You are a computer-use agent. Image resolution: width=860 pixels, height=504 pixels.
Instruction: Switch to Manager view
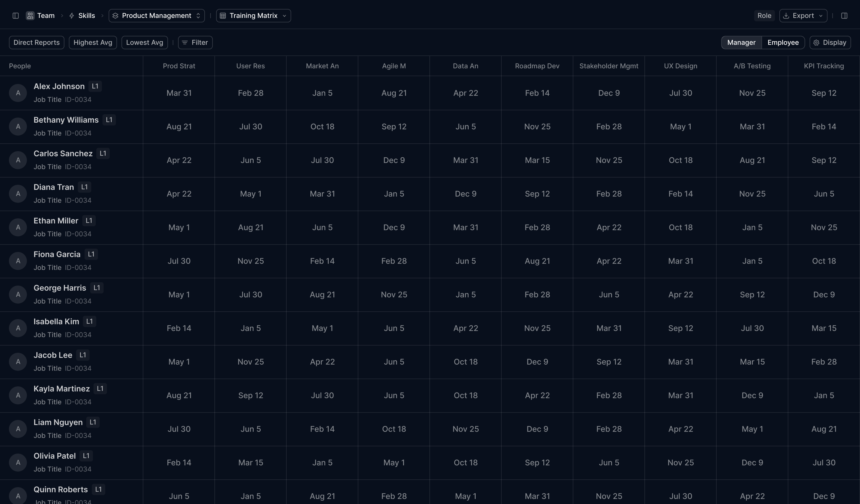(741, 43)
